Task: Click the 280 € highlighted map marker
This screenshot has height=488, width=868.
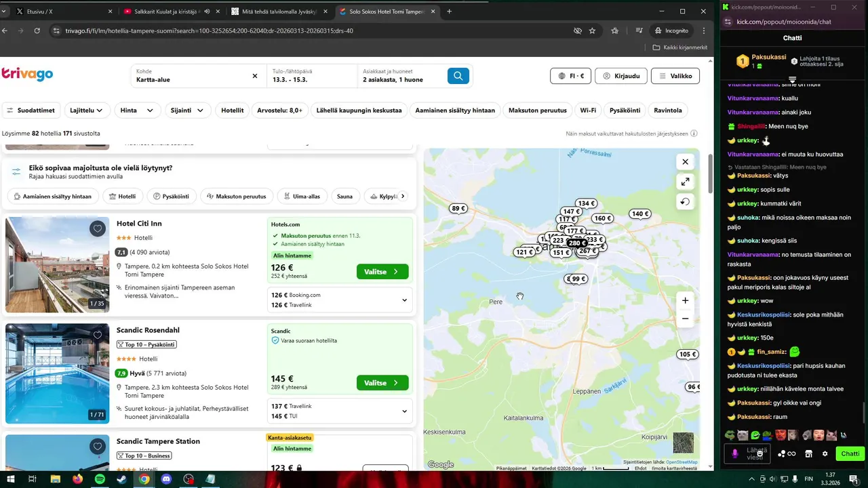Action: point(576,243)
